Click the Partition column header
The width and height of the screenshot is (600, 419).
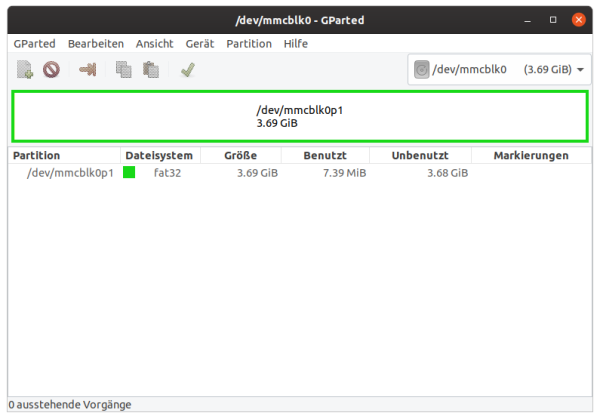64,155
